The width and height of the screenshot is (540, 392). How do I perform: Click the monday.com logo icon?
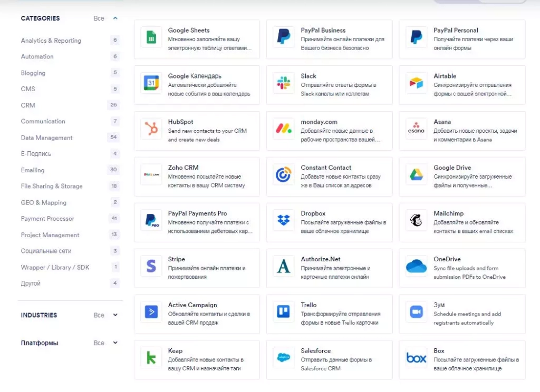[283, 129]
